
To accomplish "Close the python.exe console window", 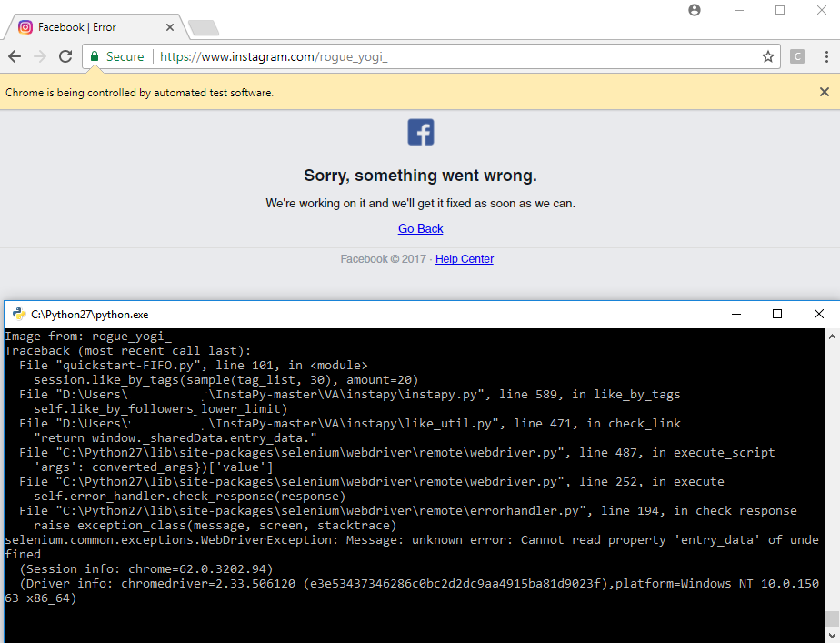I will click(819, 314).
